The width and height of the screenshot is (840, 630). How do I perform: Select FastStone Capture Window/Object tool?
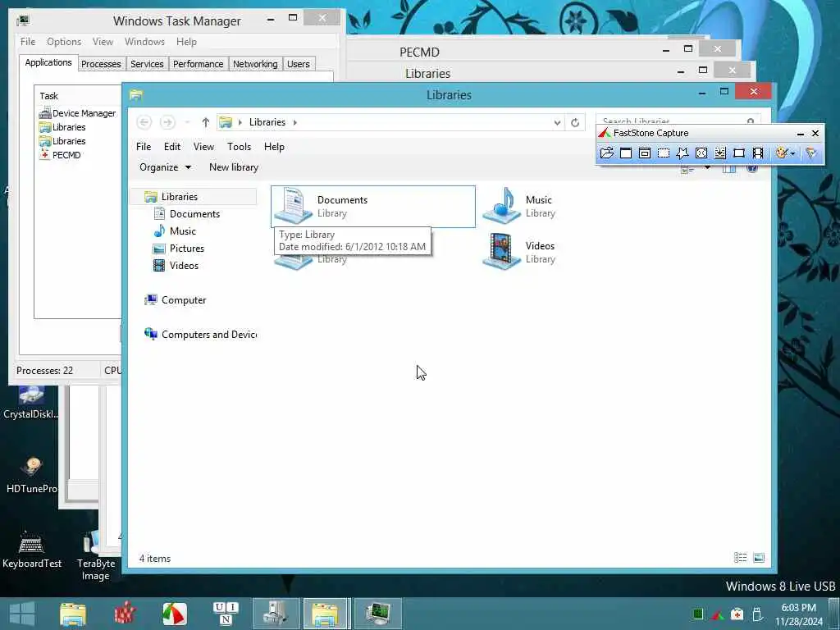[x=645, y=153]
